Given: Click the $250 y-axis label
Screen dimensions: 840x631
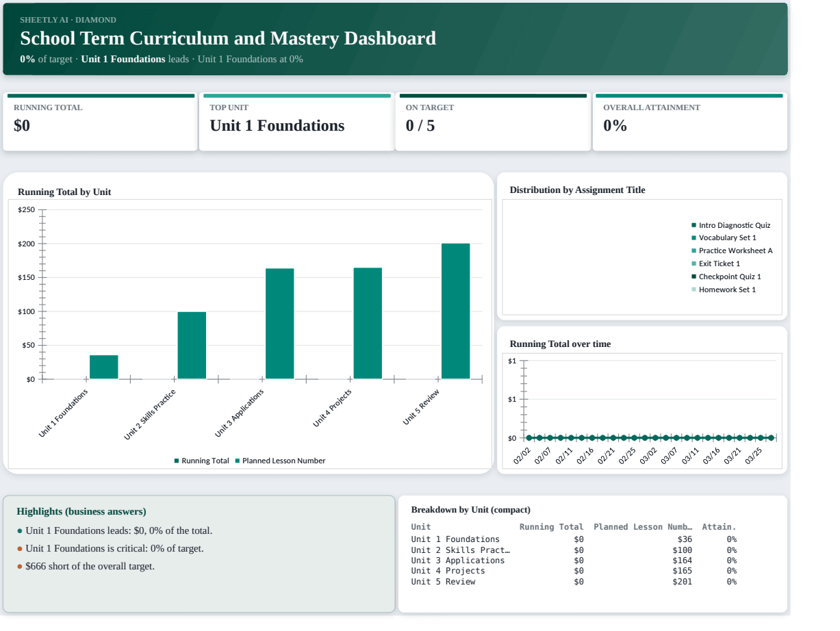Looking at the screenshot, I should point(27,210).
